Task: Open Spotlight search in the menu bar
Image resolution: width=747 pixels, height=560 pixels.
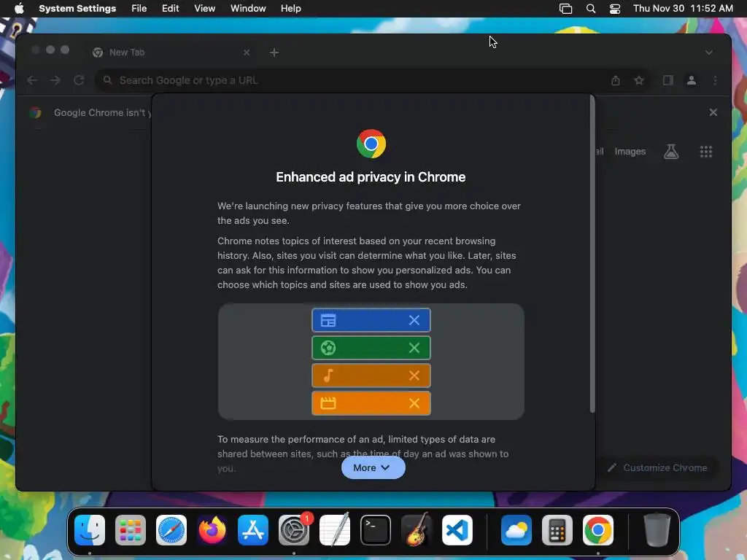Action: click(x=591, y=8)
